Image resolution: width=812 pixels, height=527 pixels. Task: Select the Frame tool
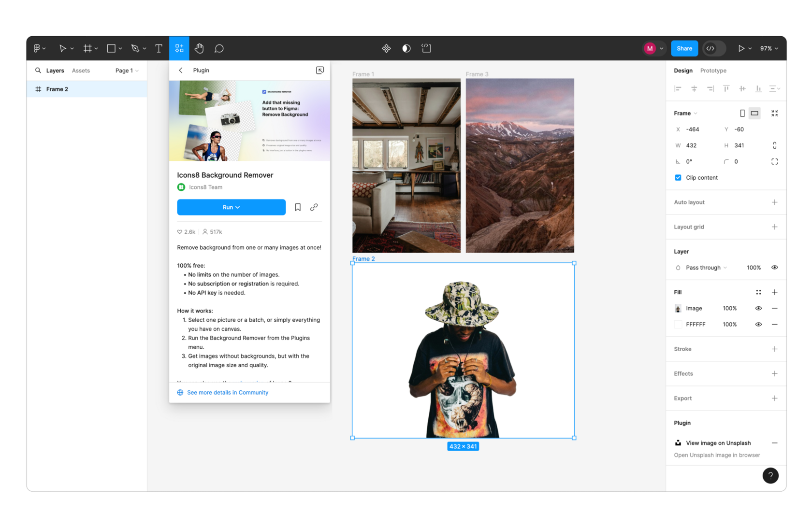point(87,48)
